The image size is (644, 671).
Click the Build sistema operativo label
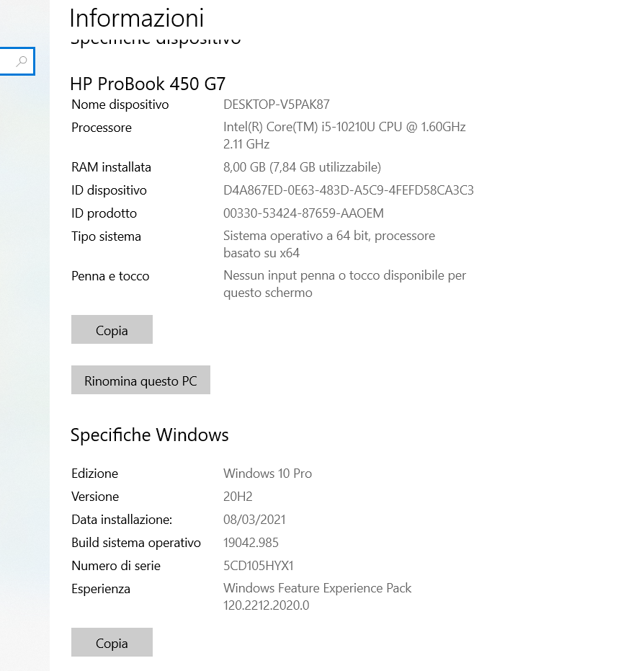136,543
